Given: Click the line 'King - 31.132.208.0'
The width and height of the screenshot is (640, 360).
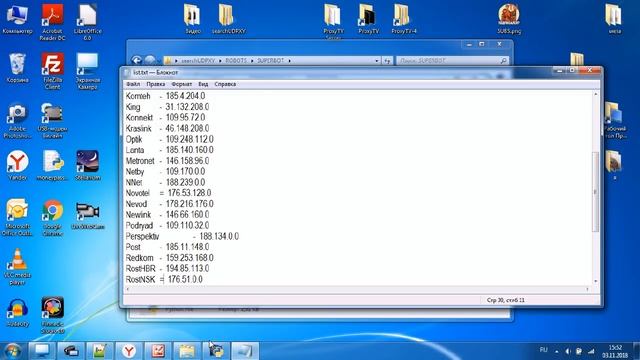Looking at the screenshot, I should pos(167,107).
